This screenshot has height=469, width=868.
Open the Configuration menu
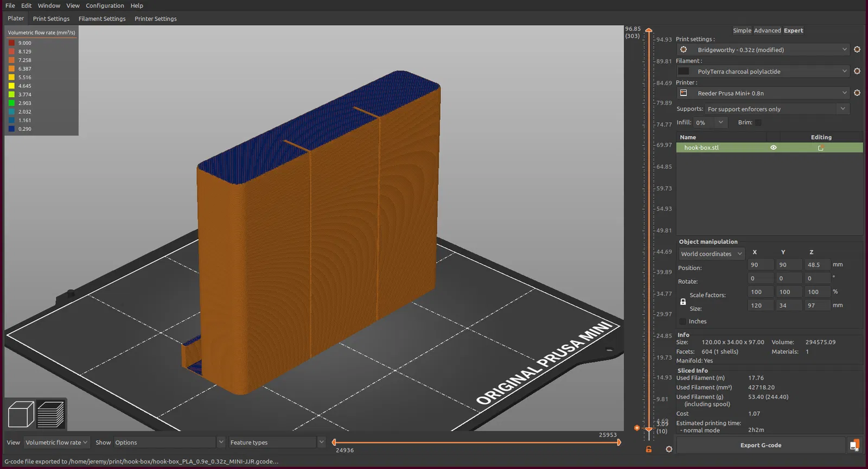click(105, 5)
